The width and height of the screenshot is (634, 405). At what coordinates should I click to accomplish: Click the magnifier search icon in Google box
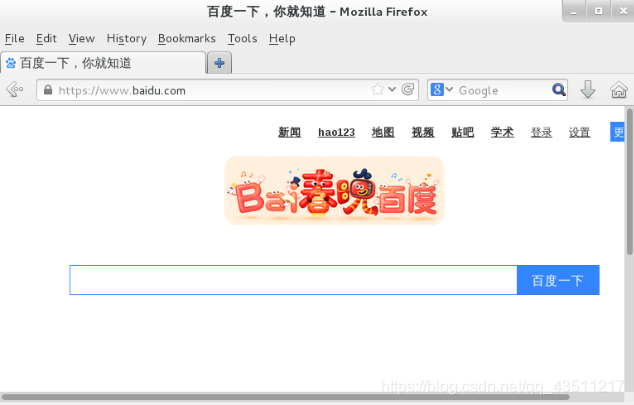(x=558, y=89)
